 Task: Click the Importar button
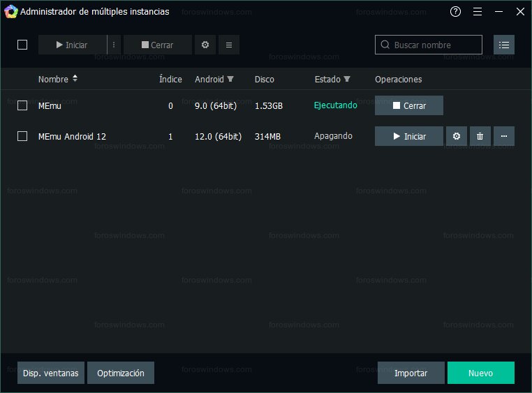coord(411,373)
